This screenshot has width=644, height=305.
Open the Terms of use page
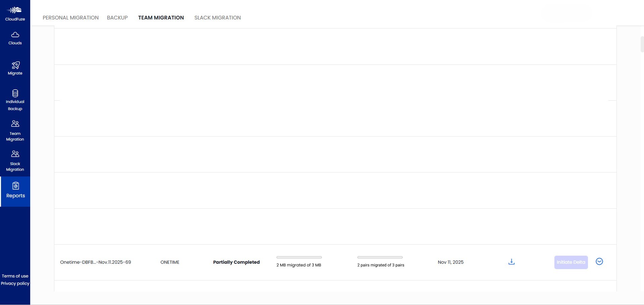pyautogui.click(x=15, y=276)
